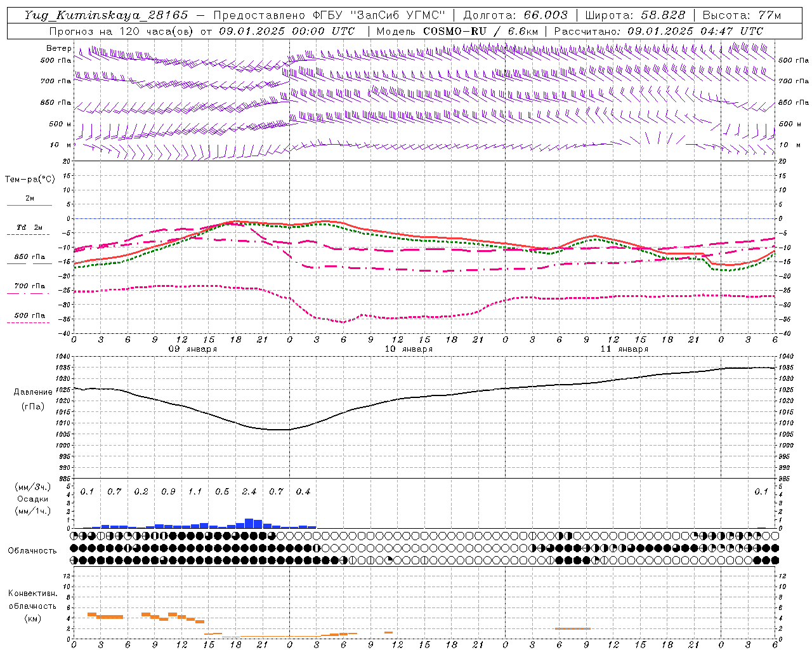Click the (мм/3ч.) precipitation unit label
Screen dimensions: 812x650
[x=33, y=487]
